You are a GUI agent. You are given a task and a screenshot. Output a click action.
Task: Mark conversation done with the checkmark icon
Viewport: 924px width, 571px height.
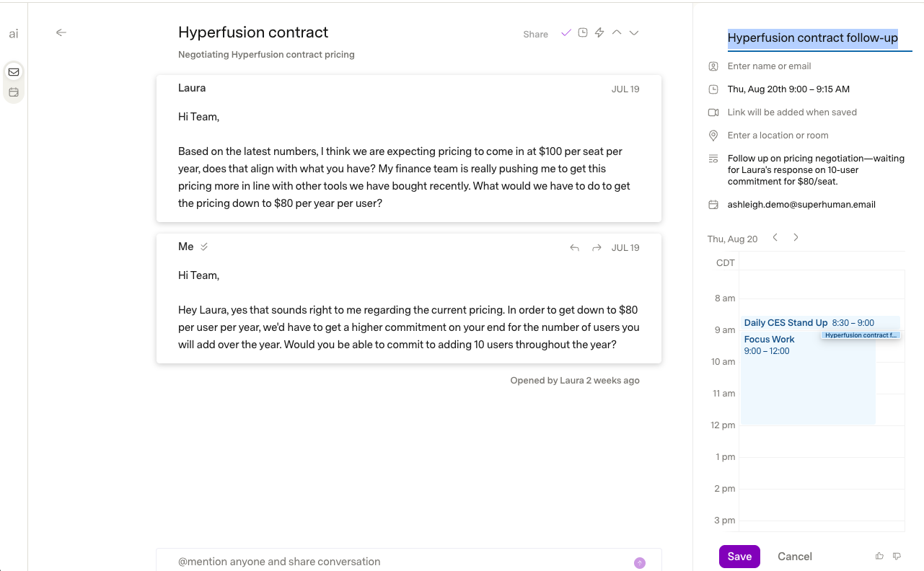click(x=566, y=32)
